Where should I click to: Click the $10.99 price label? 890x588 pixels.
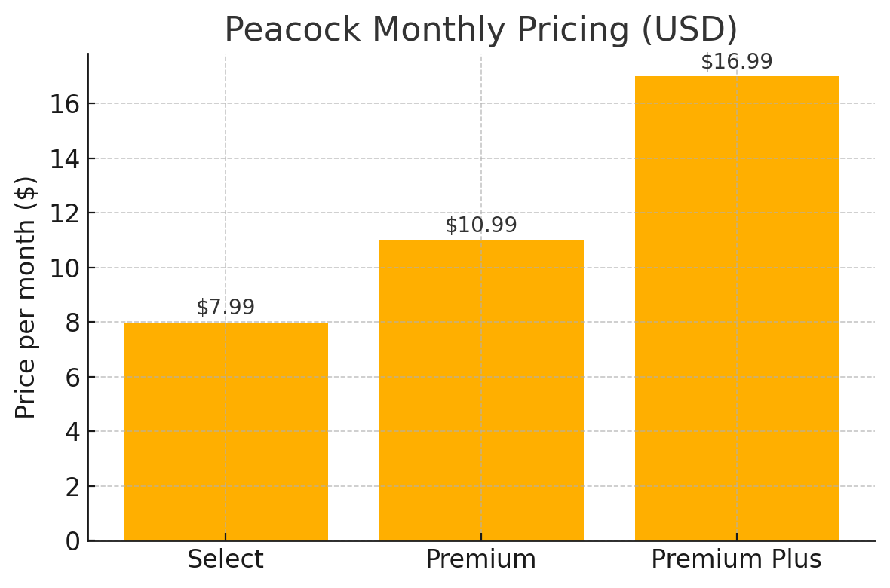point(481,225)
